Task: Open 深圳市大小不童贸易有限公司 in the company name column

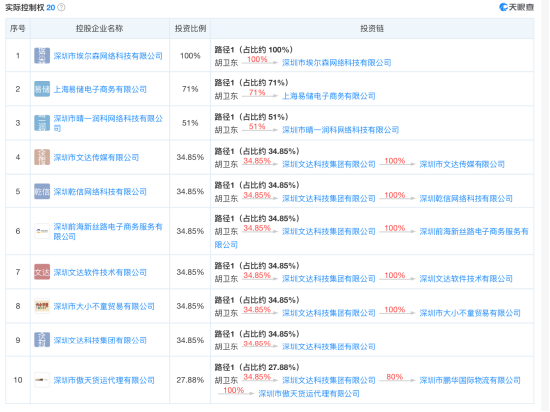Action: coord(104,306)
